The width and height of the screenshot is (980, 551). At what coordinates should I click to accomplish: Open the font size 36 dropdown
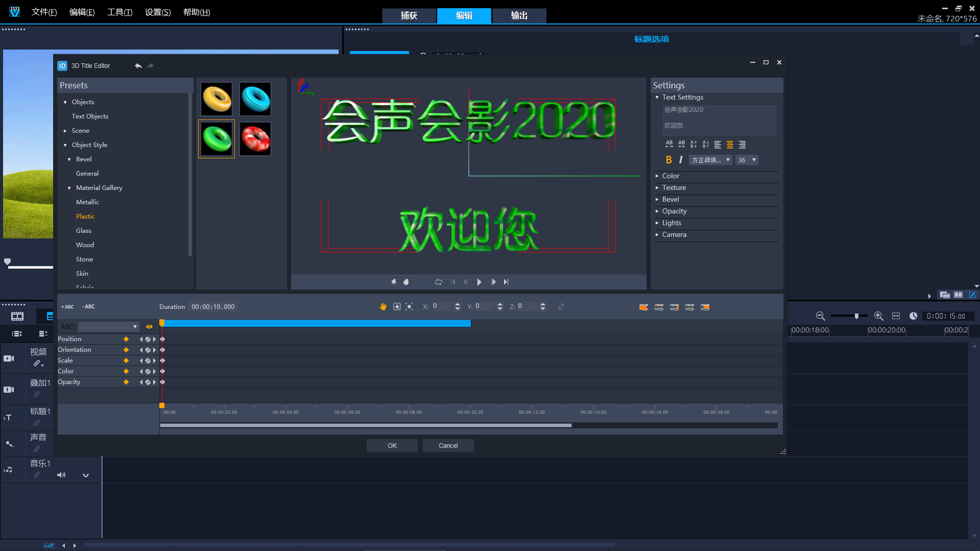(x=747, y=160)
